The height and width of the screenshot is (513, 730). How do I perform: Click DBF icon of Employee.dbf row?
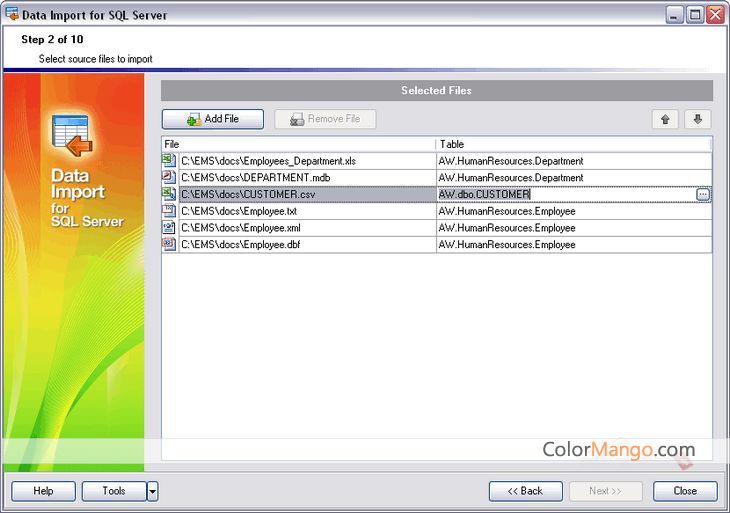169,244
